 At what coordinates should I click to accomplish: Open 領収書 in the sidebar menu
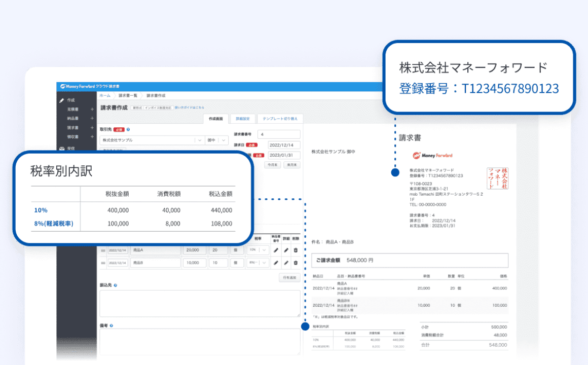(x=73, y=137)
